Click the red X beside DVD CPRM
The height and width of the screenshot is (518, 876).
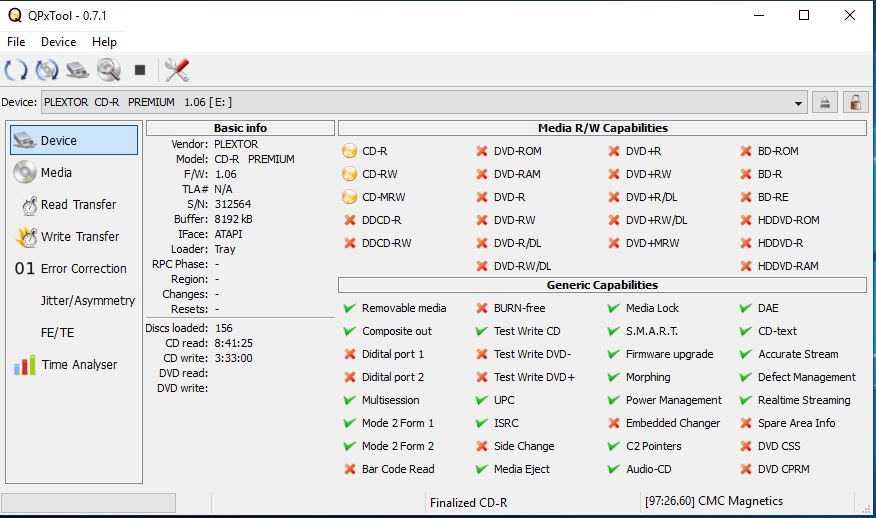pyautogui.click(x=745, y=469)
